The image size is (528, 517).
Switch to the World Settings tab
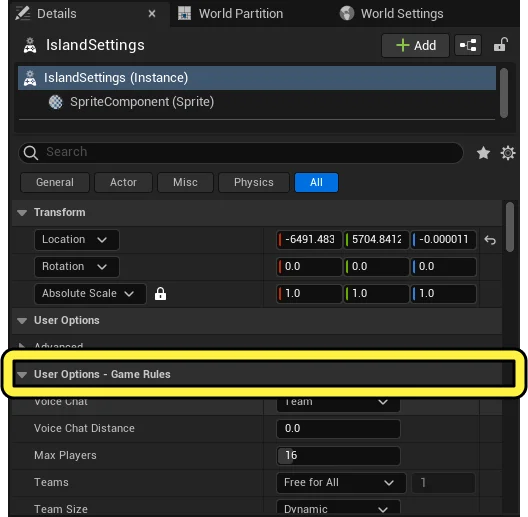click(x=392, y=14)
